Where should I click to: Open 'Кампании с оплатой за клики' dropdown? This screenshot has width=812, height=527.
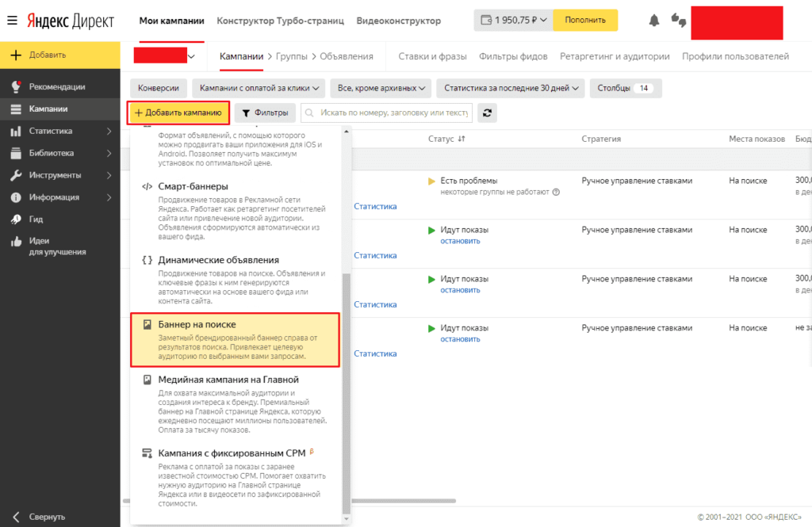[x=259, y=88]
